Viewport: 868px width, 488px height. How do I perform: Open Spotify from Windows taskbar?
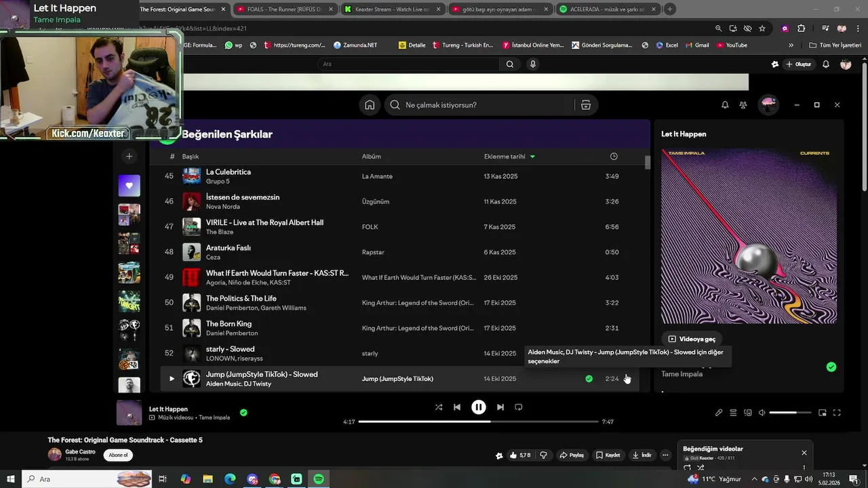coord(319,479)
